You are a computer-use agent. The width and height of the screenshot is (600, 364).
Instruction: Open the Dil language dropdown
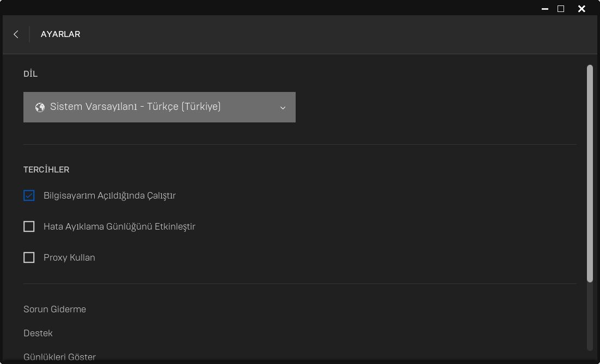pyautogui.click(x=159, y=107)
